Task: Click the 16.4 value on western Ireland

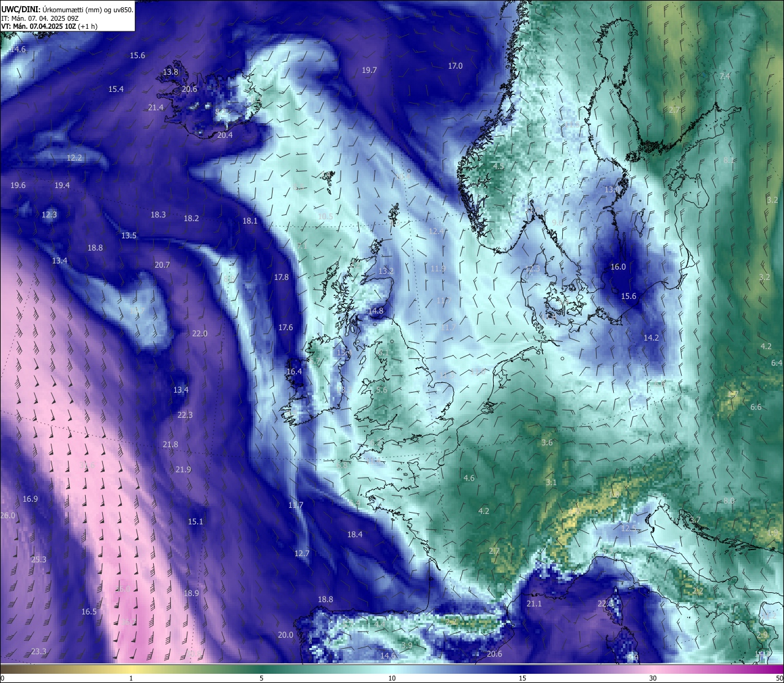Action: 294,372
